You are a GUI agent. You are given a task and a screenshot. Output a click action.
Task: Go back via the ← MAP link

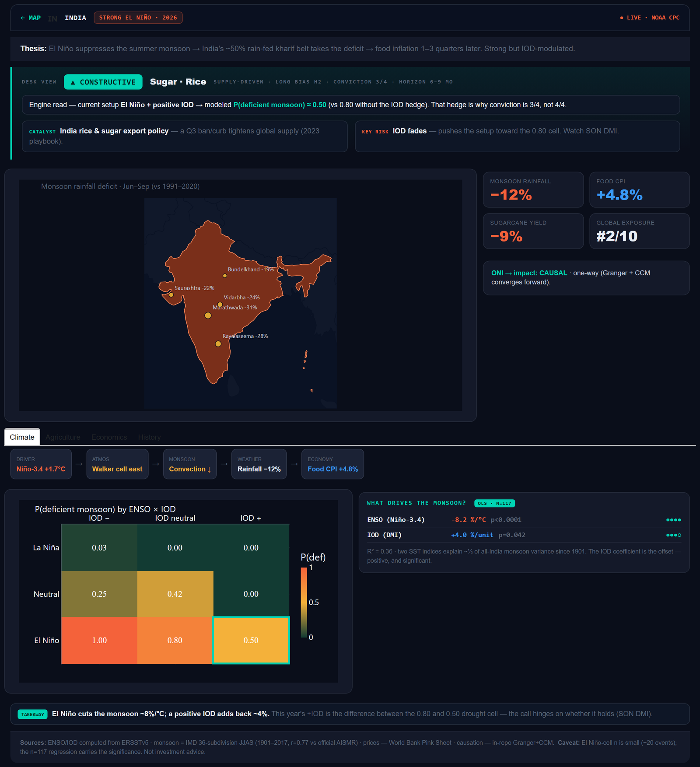point(30,18)
